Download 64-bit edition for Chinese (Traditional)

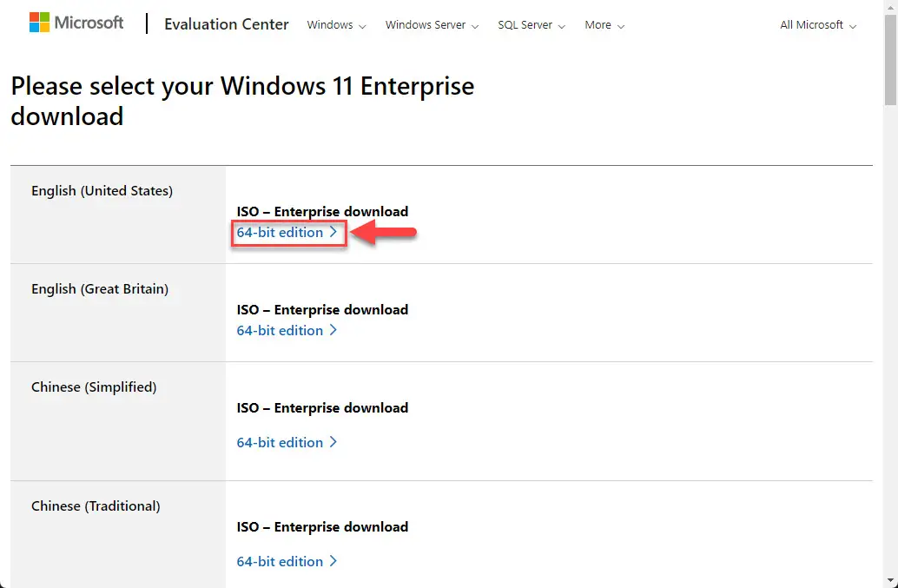click(287, 562)
